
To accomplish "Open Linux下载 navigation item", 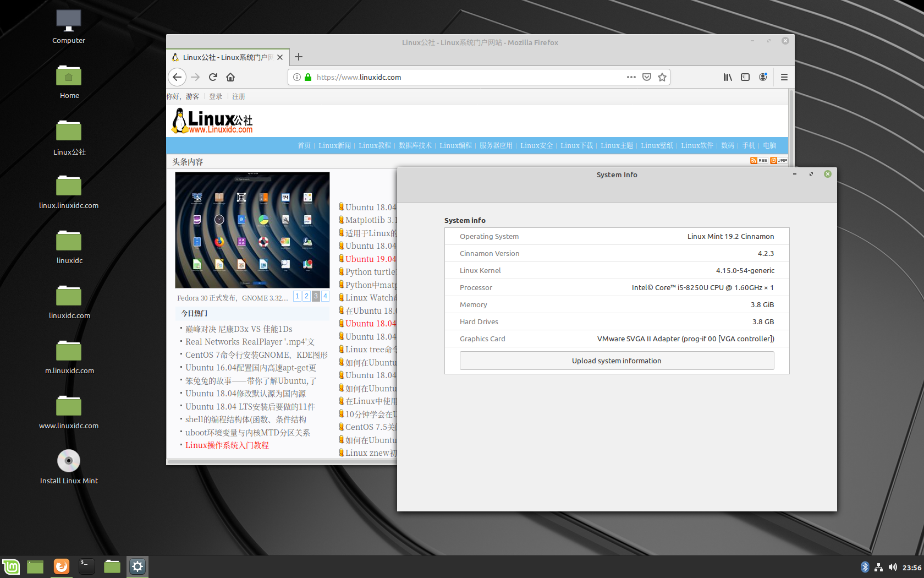I will coord(576,145).
